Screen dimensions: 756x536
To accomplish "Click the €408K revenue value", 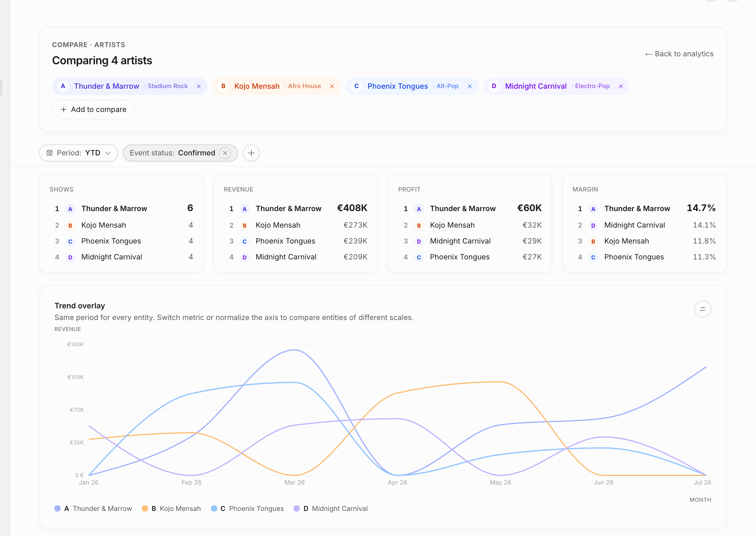I will (x=352, y=208).
